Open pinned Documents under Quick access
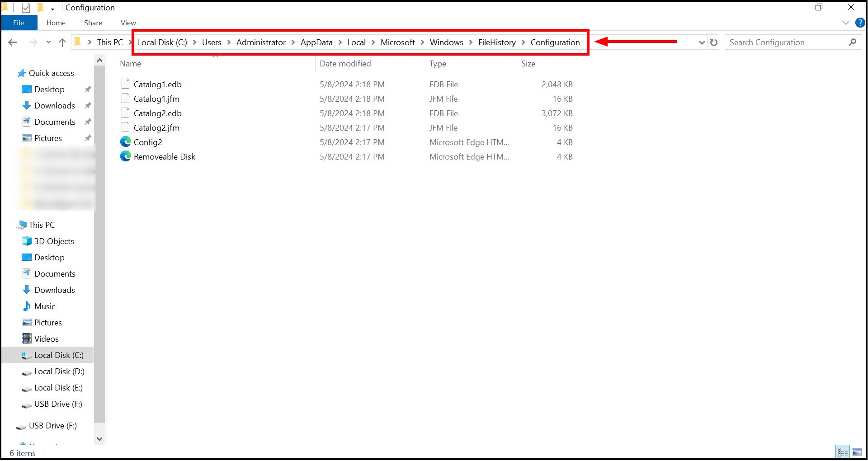The image size is (868, 461). click(x=55, y=122)
